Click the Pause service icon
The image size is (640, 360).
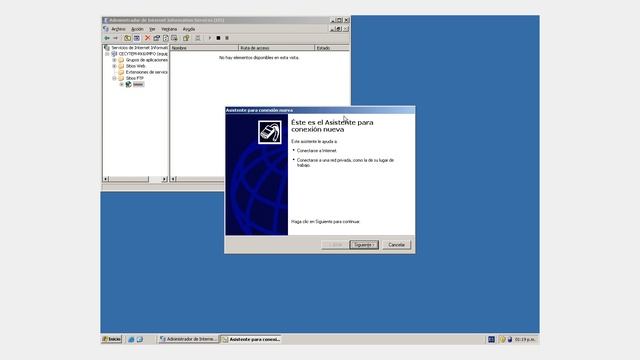[x=227, y=38]
